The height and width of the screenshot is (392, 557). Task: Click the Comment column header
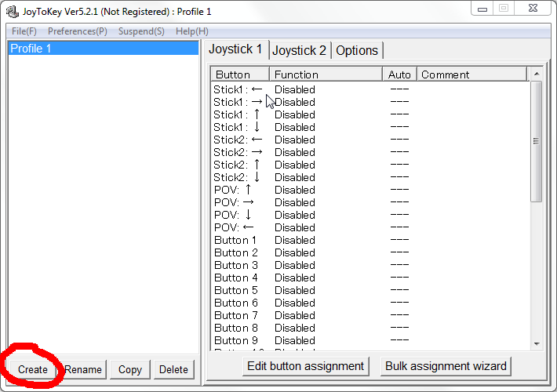coord(471,74)
